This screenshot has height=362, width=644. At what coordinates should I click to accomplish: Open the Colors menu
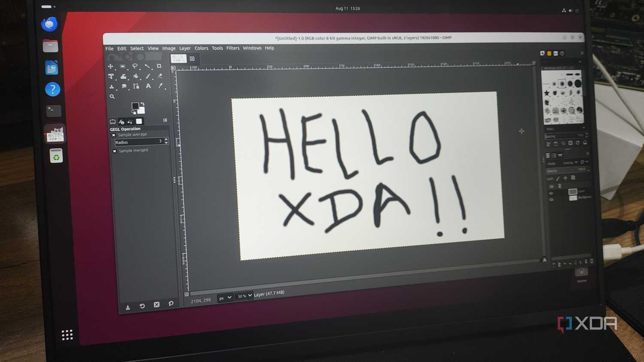(201, 48)
